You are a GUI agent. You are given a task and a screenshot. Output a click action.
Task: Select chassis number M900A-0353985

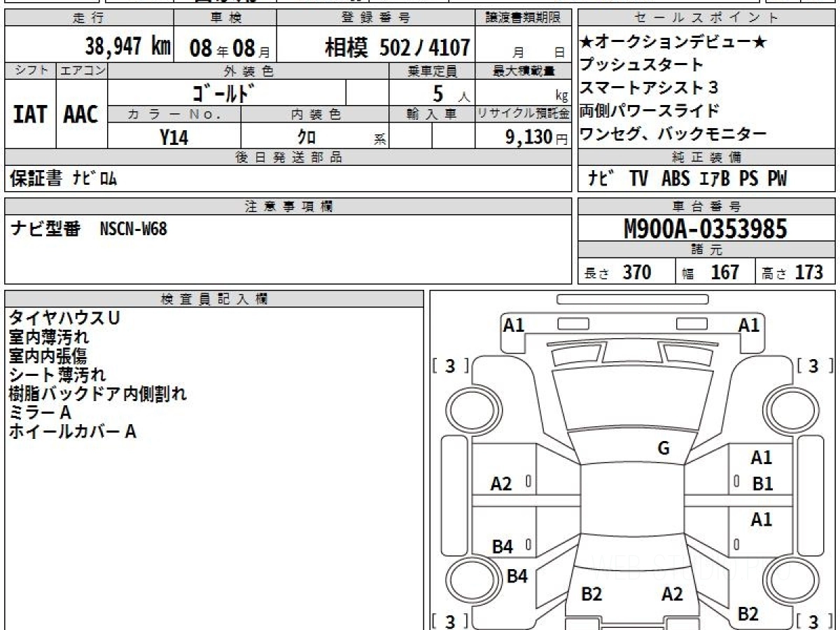(x=706, y=228)
